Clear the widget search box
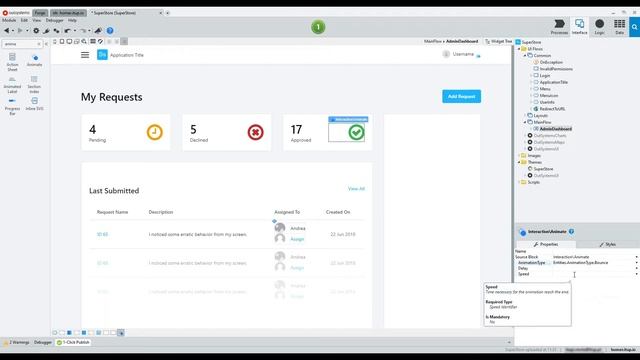 coord(39,44)
